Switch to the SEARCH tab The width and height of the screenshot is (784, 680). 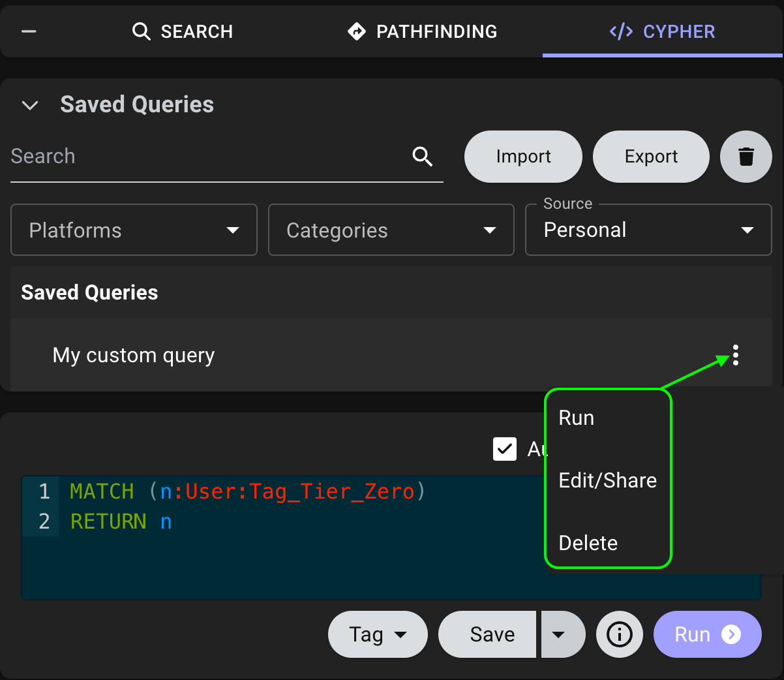pyautogui.click(x=182, y=31)
